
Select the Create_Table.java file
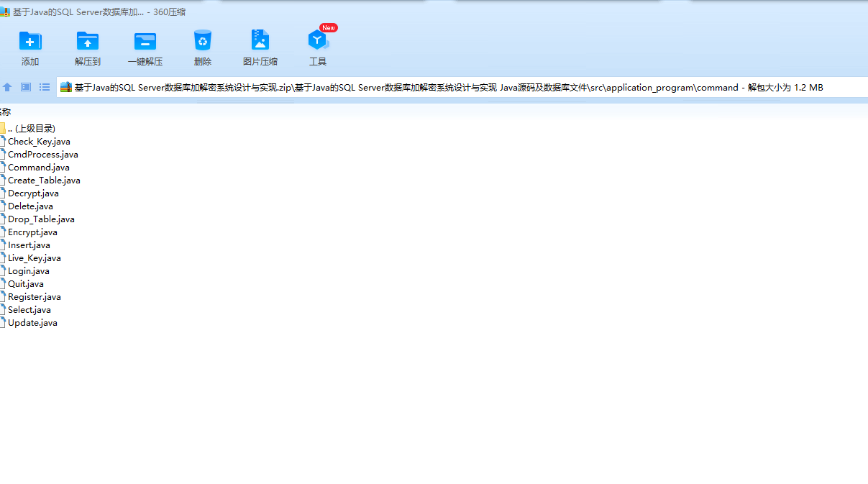44,181
